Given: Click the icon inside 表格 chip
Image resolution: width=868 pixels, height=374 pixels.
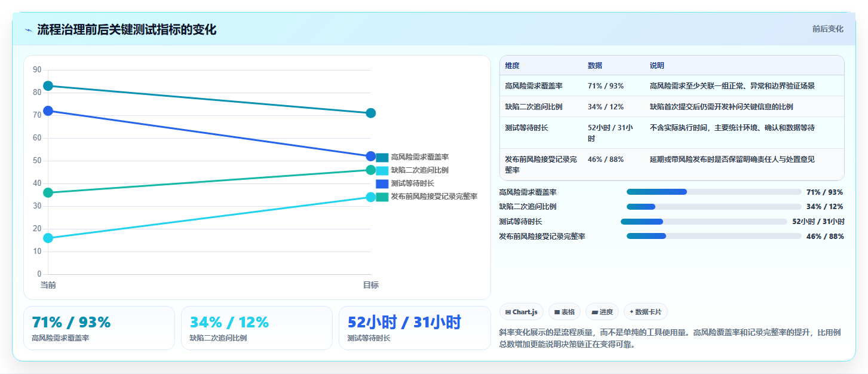Looking at the screenshot, I should pyautogui.click(x=557, y=312).
